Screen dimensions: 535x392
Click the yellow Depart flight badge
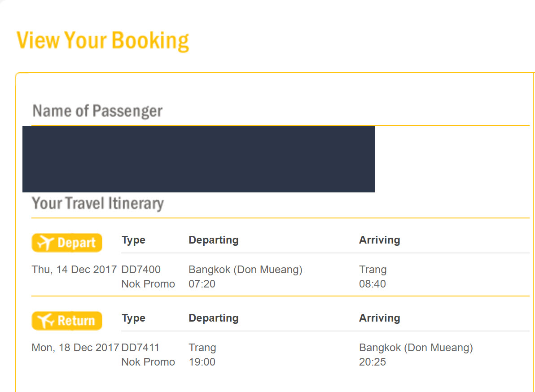click(x=67, y=243)
